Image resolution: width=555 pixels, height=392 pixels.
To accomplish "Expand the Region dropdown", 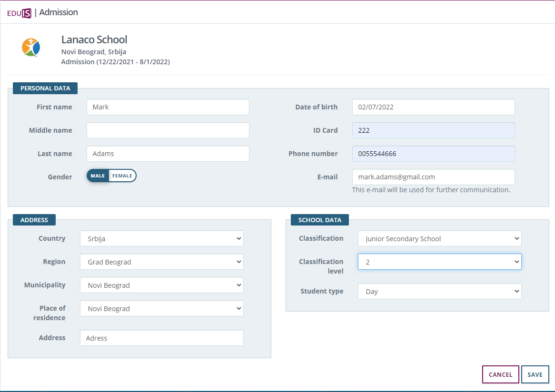I will click(161, 262).
